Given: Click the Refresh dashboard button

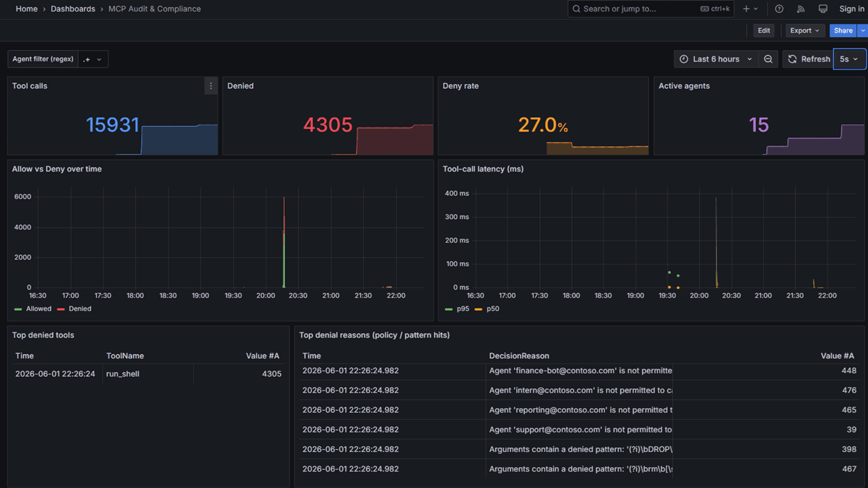Looking at the screenshot, I should tap(808, 59).
